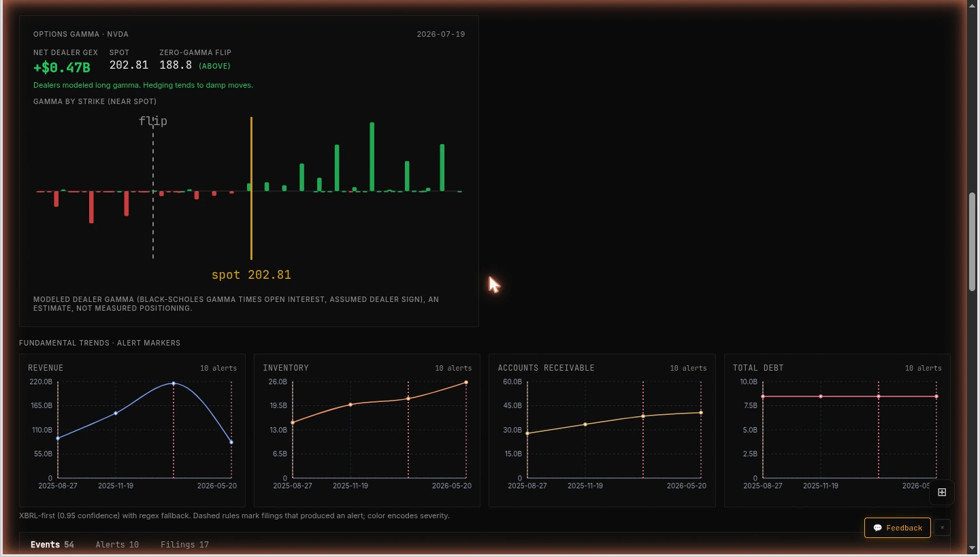
Task: Dismiss the Feedback widget with its x
Action: click(x=942, y=528)
